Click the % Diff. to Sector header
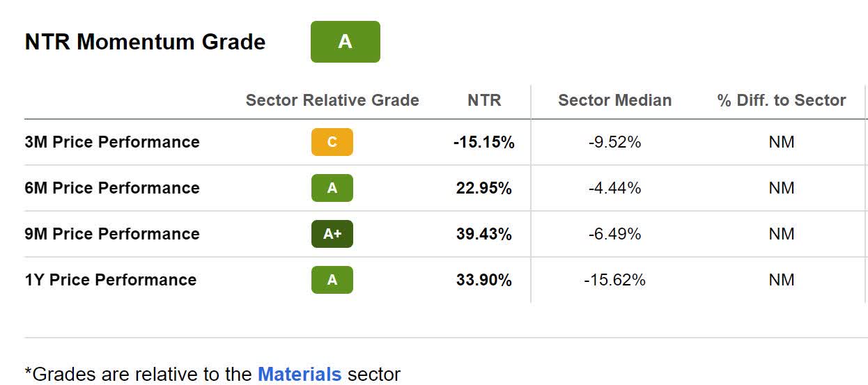868x385 pixels. (x=781, y=100)
